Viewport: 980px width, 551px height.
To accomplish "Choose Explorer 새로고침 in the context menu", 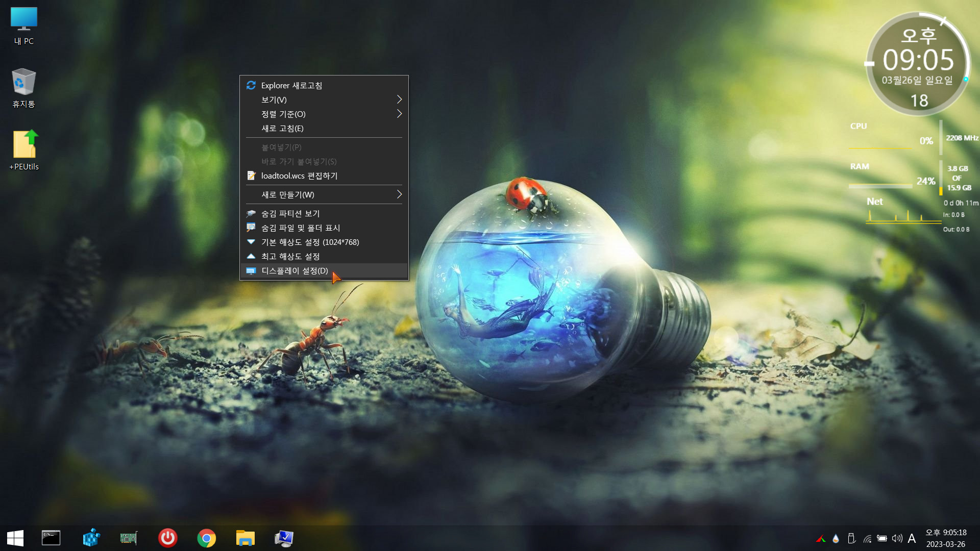I will [x=324, y=85].
